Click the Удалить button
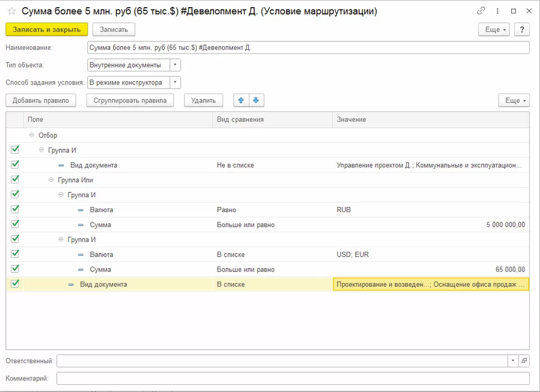 point(203,100)
